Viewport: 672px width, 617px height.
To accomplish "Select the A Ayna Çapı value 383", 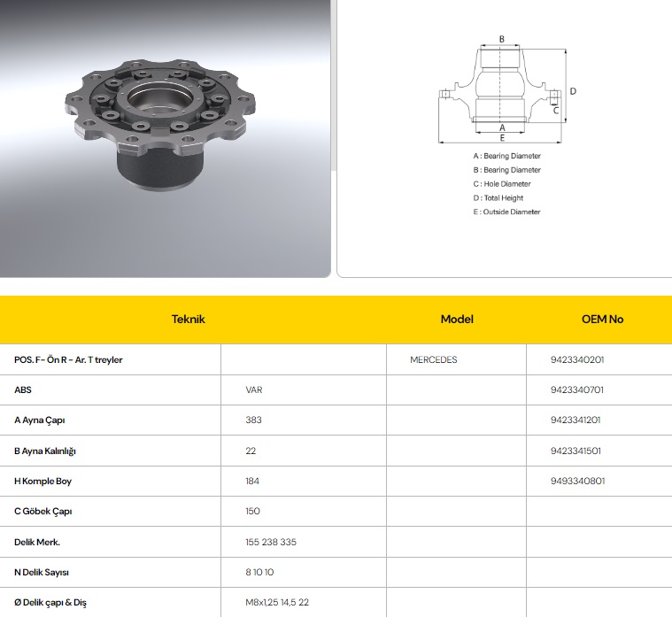I will click(x=253, y=420).
